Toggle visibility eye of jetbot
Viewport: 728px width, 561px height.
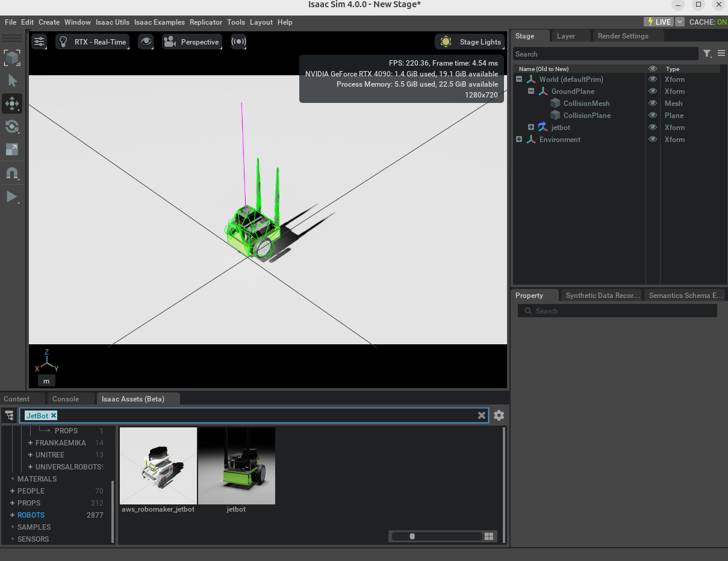(x=652, y=127)
